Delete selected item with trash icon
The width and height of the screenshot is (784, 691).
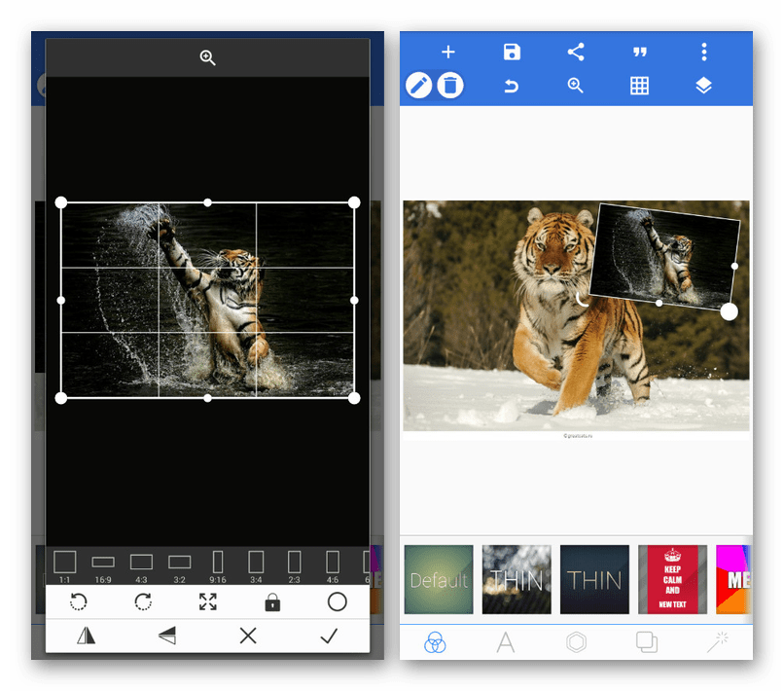(x=449, y=87)
